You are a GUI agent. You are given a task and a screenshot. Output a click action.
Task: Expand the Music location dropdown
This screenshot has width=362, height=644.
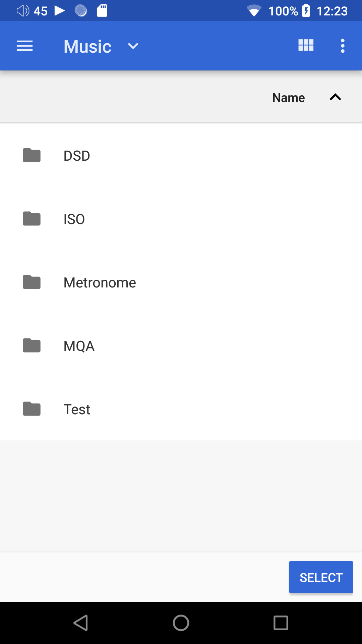(x=133, y=46)
